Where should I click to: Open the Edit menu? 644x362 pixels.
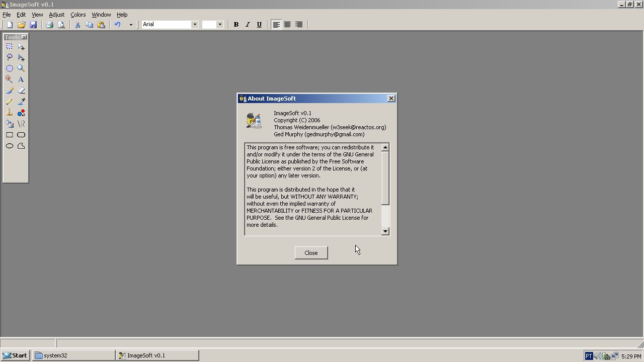coord(21,15)
